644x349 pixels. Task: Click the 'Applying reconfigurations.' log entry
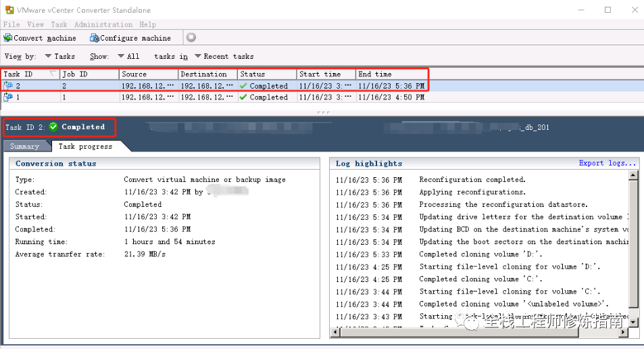point(472,192)
